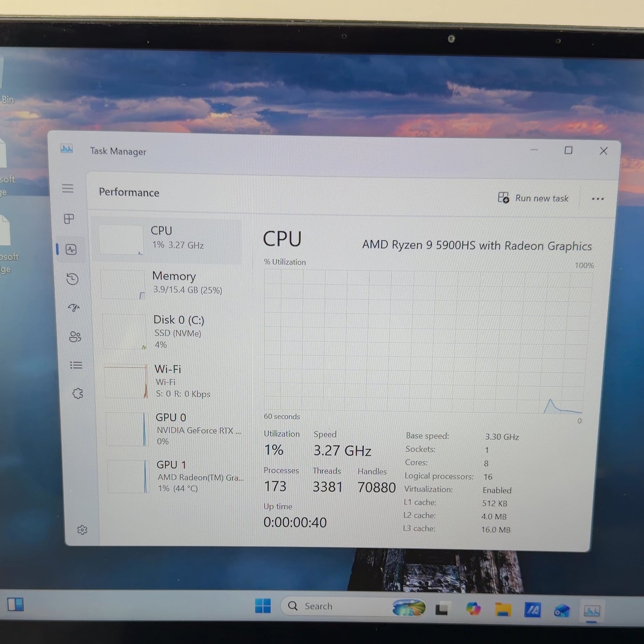The width and height of the screenshot is (644, 644).
Task: Open the Users sidebar icon
Action: pos(75,336)
